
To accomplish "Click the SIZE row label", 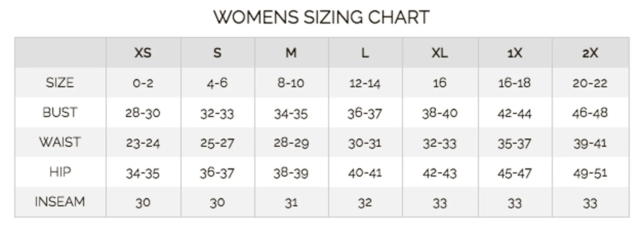I will tap(60, 83).
